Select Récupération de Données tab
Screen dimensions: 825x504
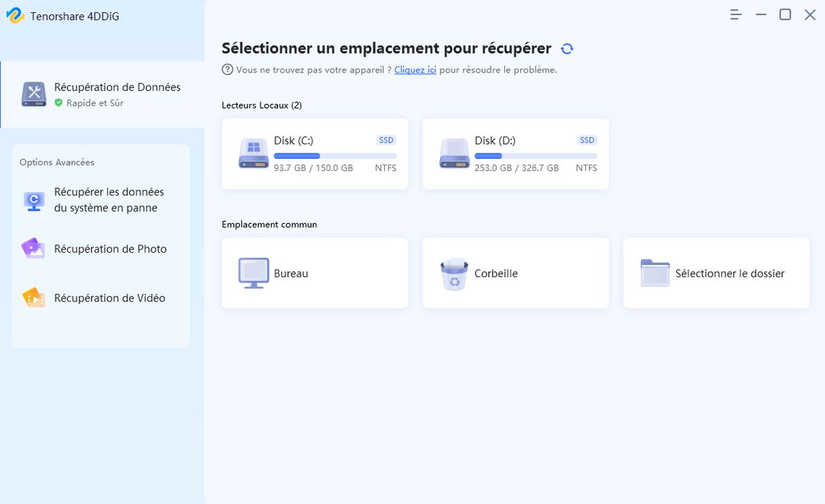(102, 95)
